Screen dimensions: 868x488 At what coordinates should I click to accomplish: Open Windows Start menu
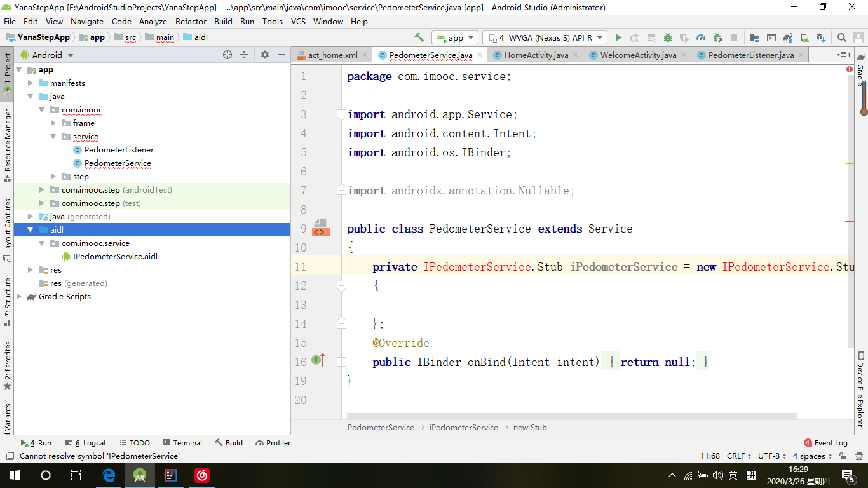[x=15, y=475]
